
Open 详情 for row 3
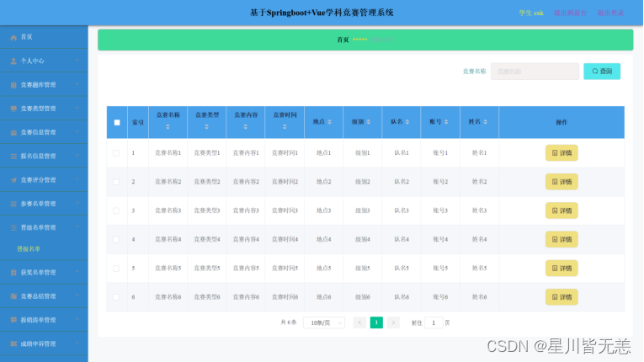click(x=562, y=210)
